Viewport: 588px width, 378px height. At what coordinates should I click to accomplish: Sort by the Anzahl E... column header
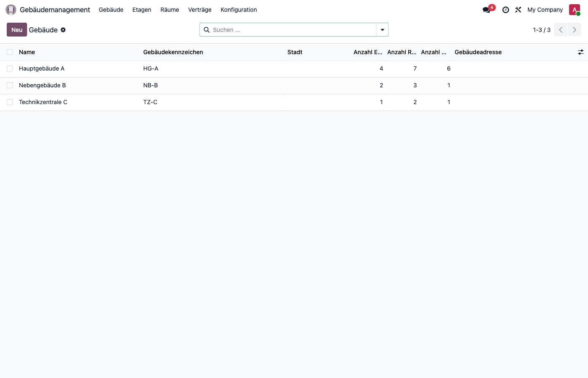click(368, 52)
